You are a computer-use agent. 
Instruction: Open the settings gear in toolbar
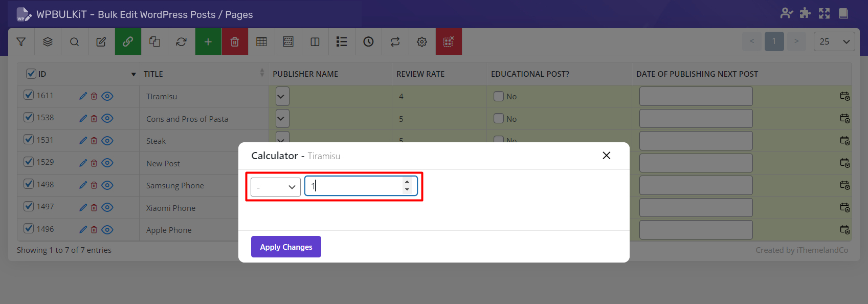pyautogui.click(x=421, y=42)
